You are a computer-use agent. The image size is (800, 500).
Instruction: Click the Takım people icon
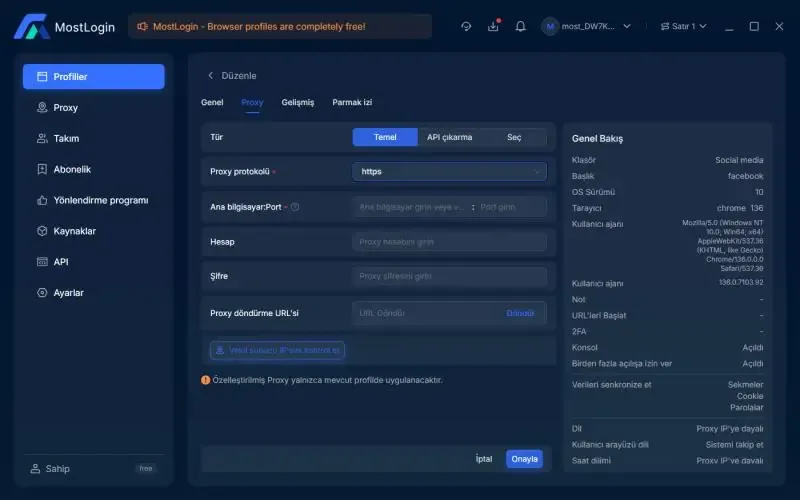42,138
